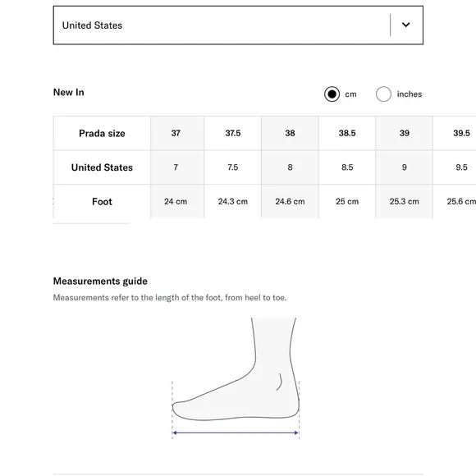The width and height of the screenshot is (476, 476).
Task: Click the United States size 9 cell
Action: click(x=404, y=167)
